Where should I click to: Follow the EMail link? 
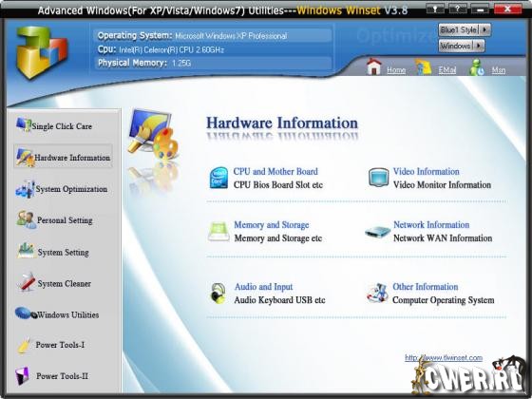[x=447, y=70]
